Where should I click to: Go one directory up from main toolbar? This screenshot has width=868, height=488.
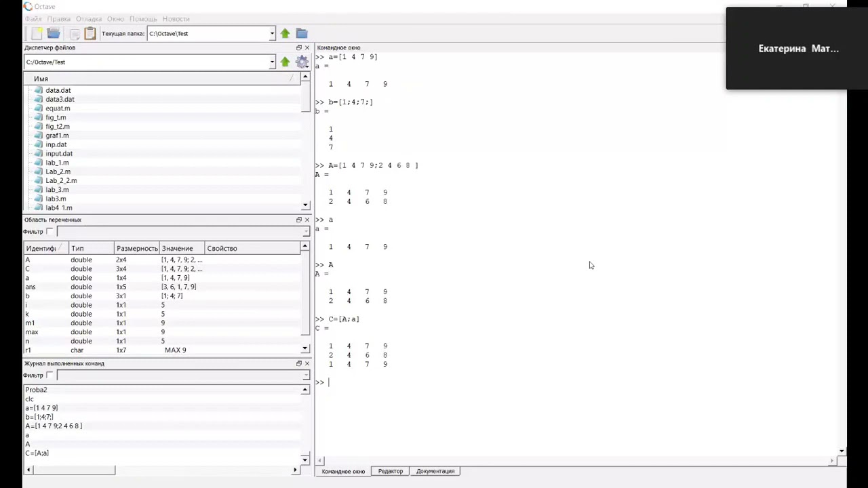285,33
